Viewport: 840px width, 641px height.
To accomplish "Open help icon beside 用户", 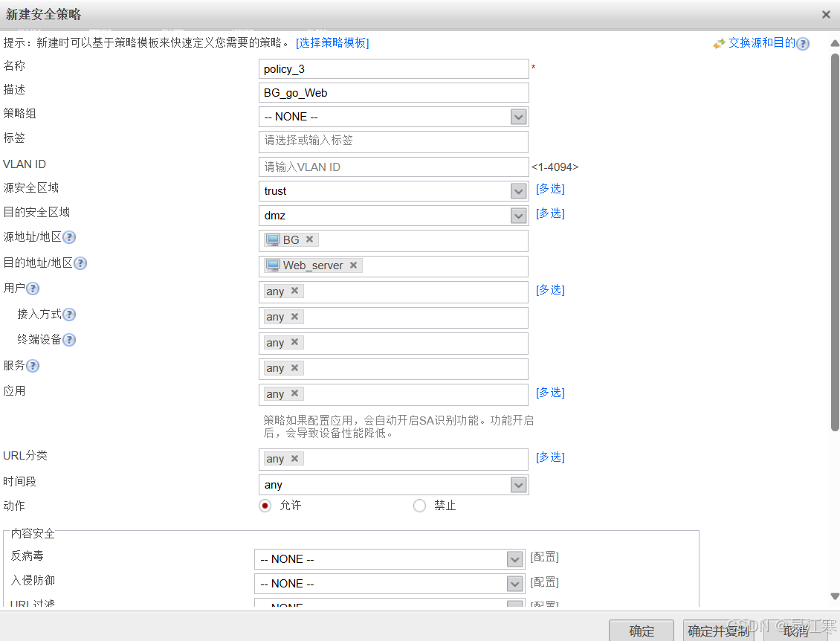I will coord(33,289).
